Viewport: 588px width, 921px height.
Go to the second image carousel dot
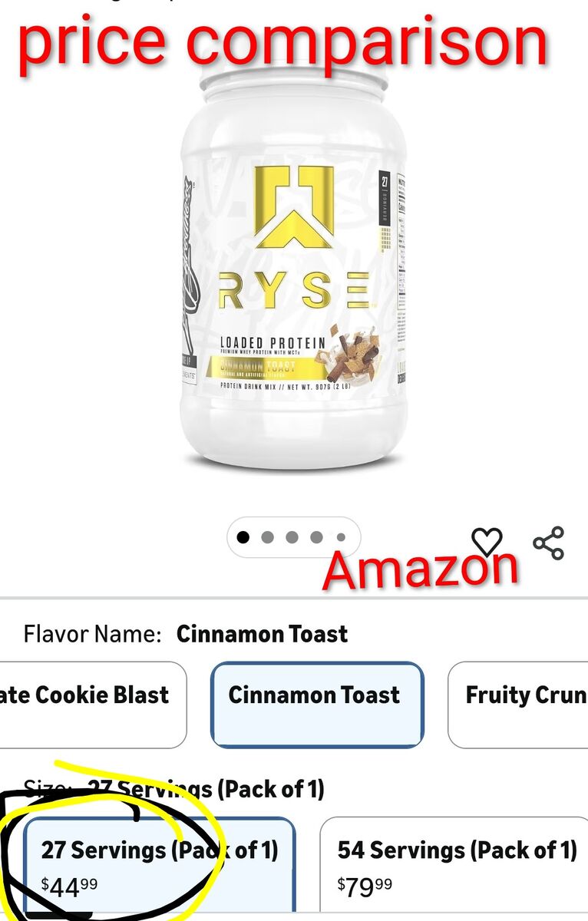[267, 537]
